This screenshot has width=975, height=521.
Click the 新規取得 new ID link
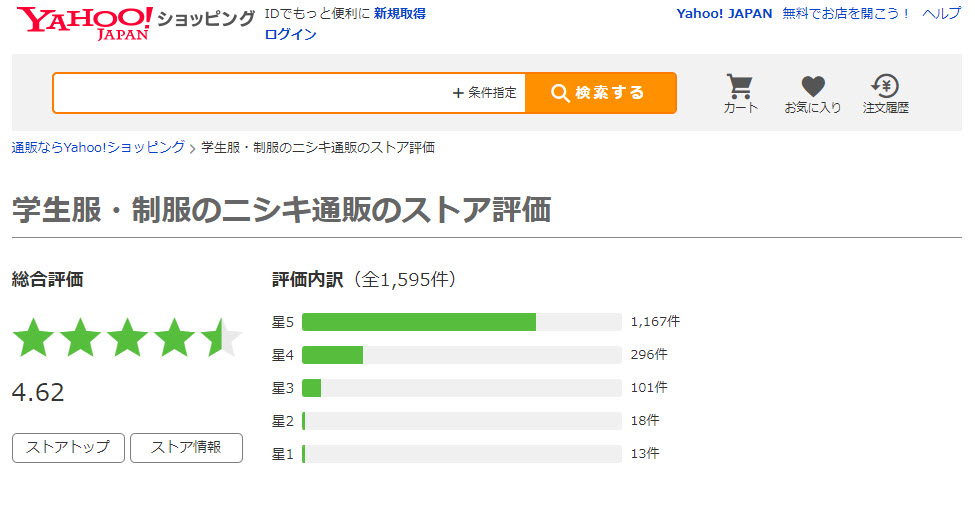[x=399, y=13]
